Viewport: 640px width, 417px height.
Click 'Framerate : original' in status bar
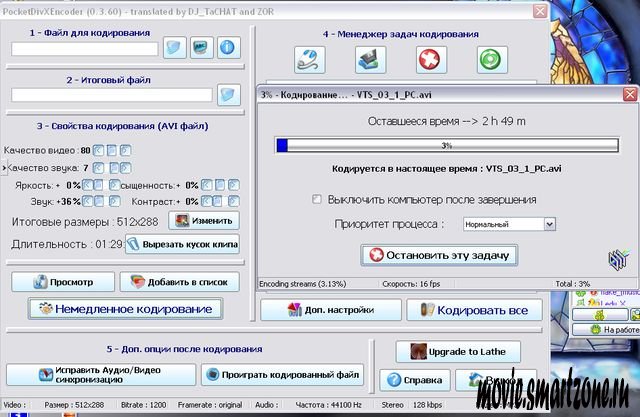pos(210,405)
